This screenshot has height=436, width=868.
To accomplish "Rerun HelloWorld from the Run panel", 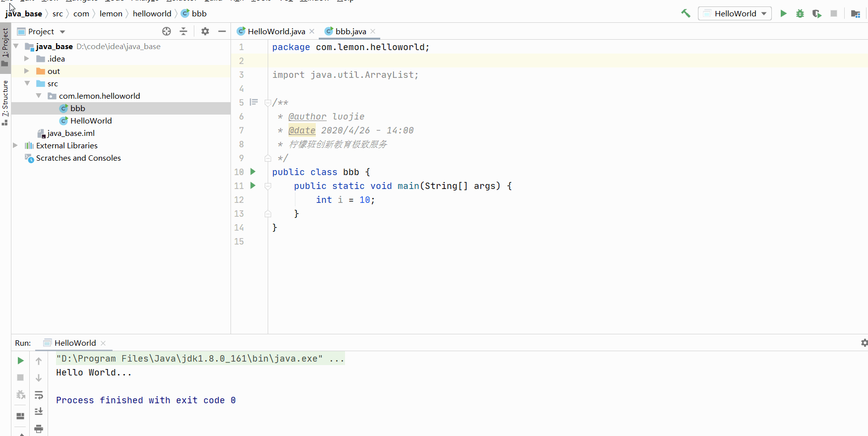I will tap(20, 361).
